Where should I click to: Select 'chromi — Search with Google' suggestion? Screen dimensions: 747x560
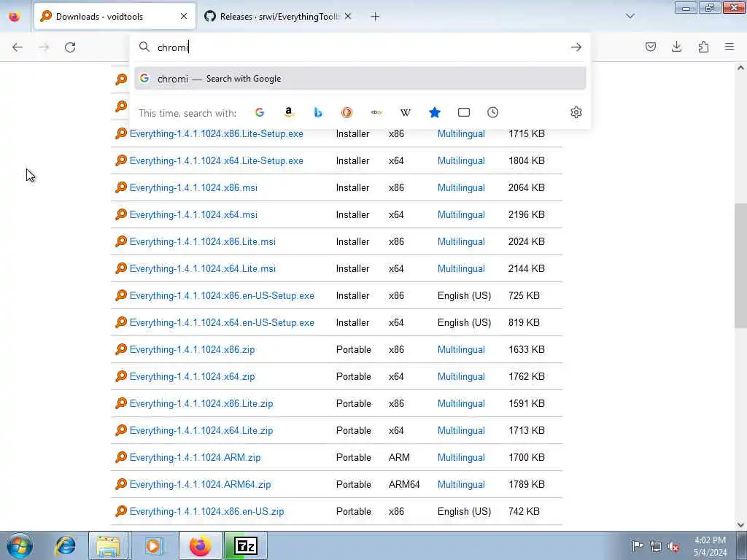point(360,79)
